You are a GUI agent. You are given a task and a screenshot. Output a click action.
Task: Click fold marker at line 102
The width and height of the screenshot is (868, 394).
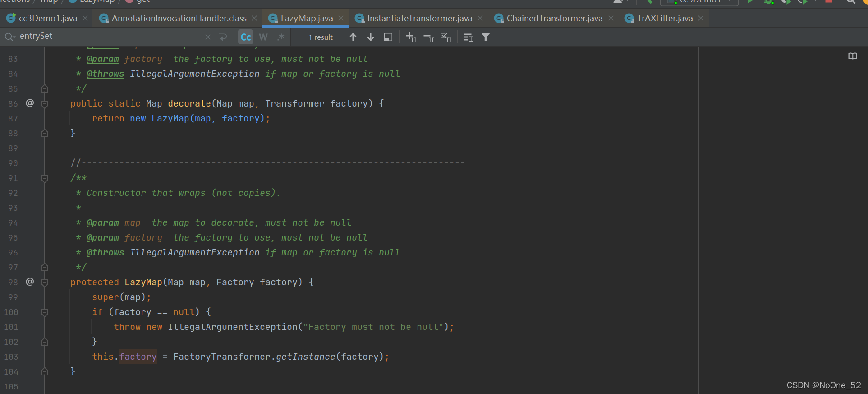45,342
